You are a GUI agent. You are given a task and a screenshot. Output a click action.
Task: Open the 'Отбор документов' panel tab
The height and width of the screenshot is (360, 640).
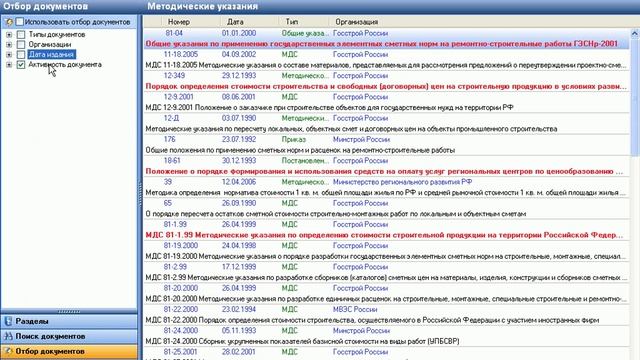pyautogui.click(x=69, y=351)
